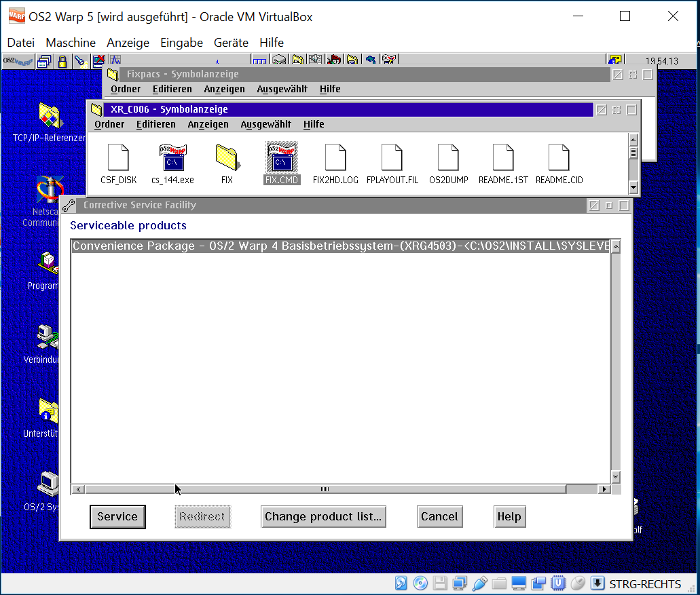Open the OS/2 System desktop icon

click(48, 484)
